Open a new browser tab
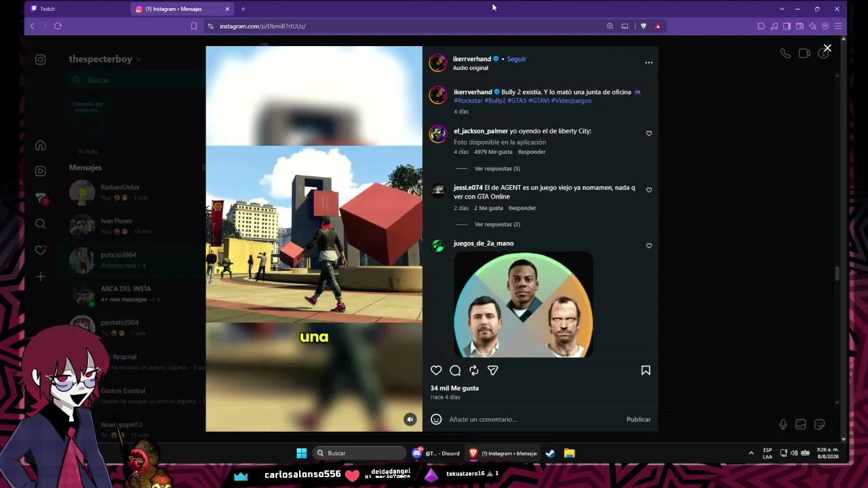 (243, 9)
